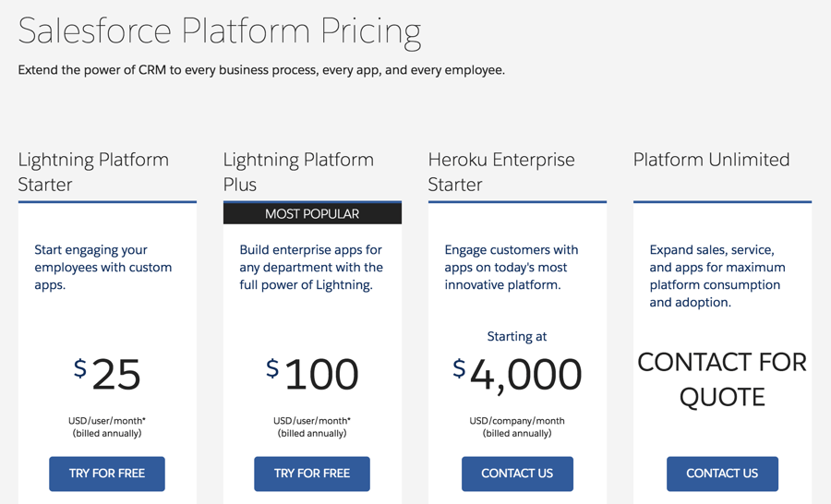Image resolution: width=831 pixels, height=504 pixels.
Task: Click the 'Engage customers with apps' description
Action: [x=512, y=267]
